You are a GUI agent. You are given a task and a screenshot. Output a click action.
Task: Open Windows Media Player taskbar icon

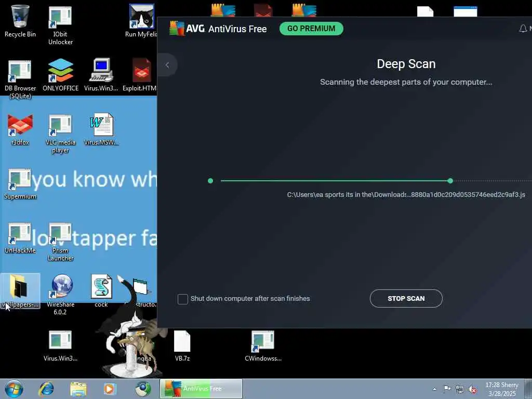click(x=110, y=389)
